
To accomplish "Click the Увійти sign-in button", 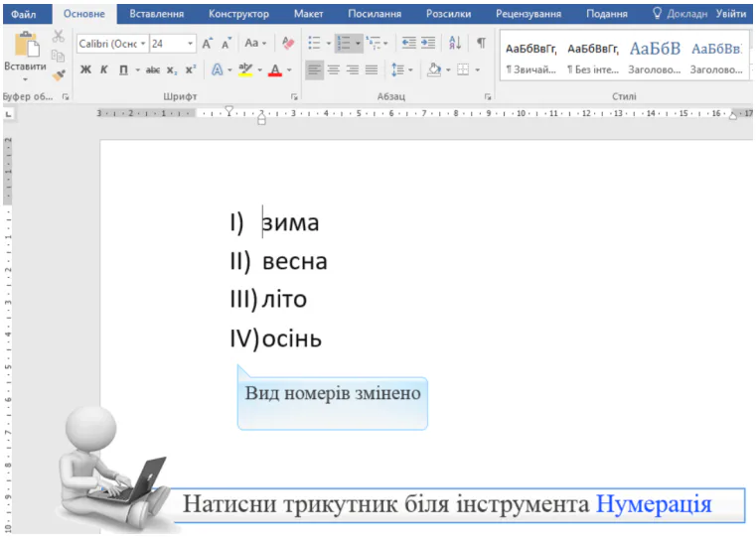I will coord(730,14).
